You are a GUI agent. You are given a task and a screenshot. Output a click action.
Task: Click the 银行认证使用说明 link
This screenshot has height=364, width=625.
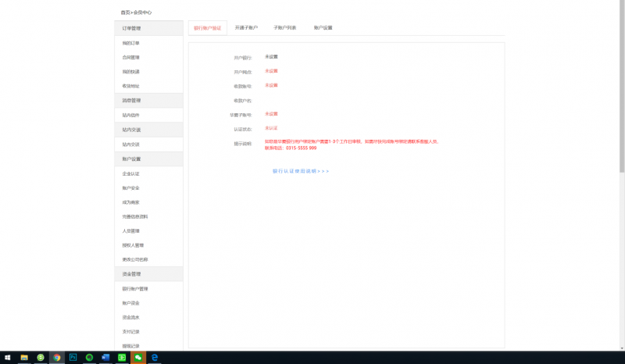pyautogui.click(x=301, y=171)
